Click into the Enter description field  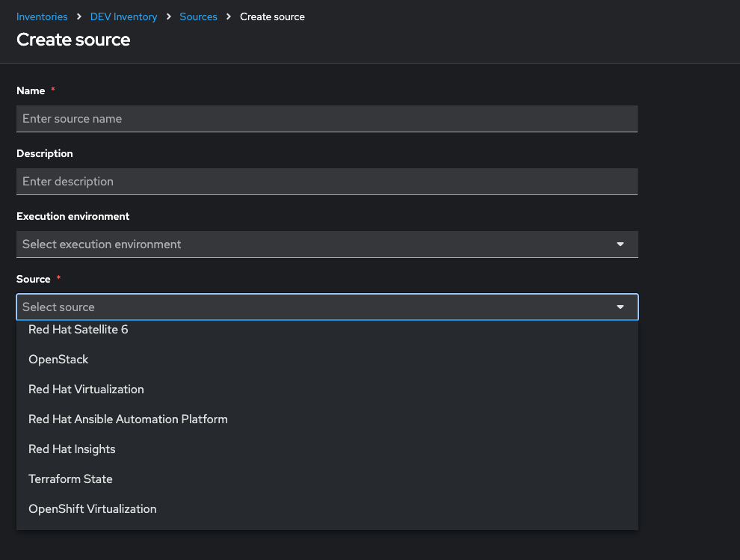click(327, 182)
